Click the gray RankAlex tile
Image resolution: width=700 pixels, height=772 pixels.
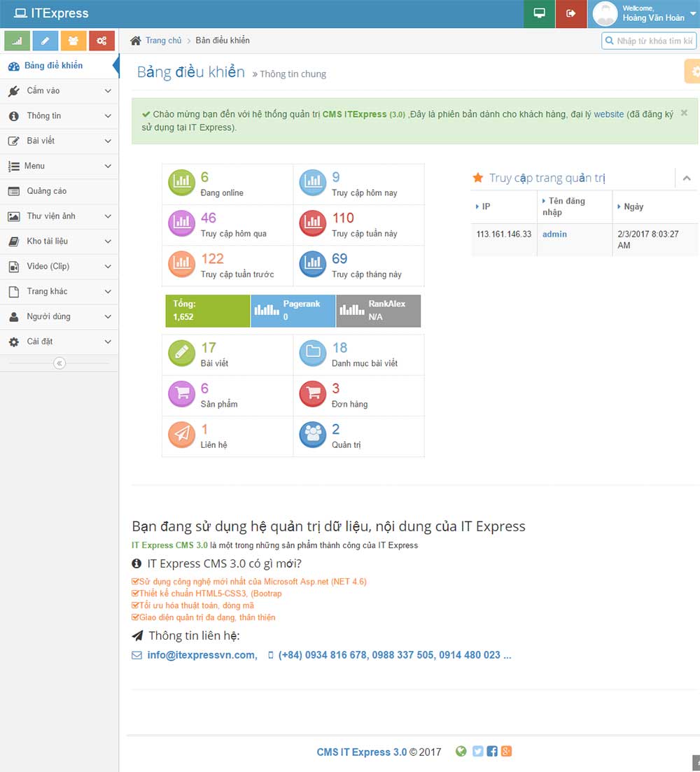378,311
